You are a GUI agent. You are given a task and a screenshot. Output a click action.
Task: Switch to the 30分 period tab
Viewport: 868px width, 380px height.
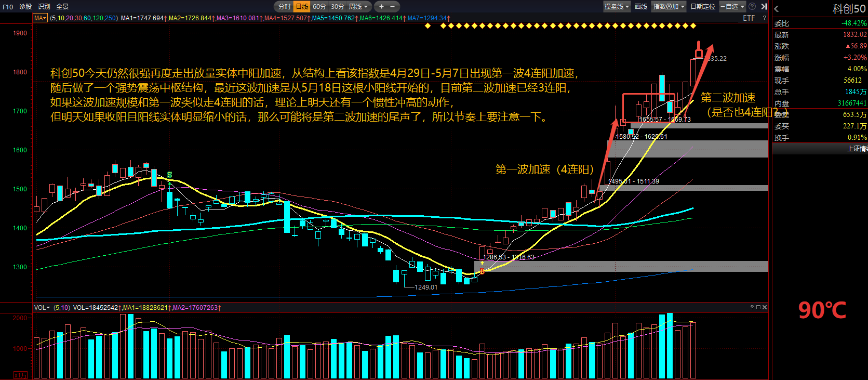(x=338, y=7)
